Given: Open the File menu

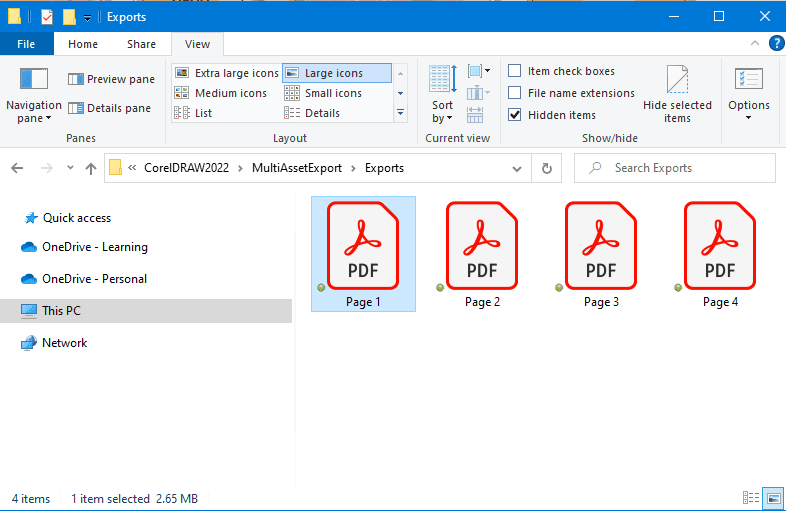Looking at the screenshot, I should point(26,44).
